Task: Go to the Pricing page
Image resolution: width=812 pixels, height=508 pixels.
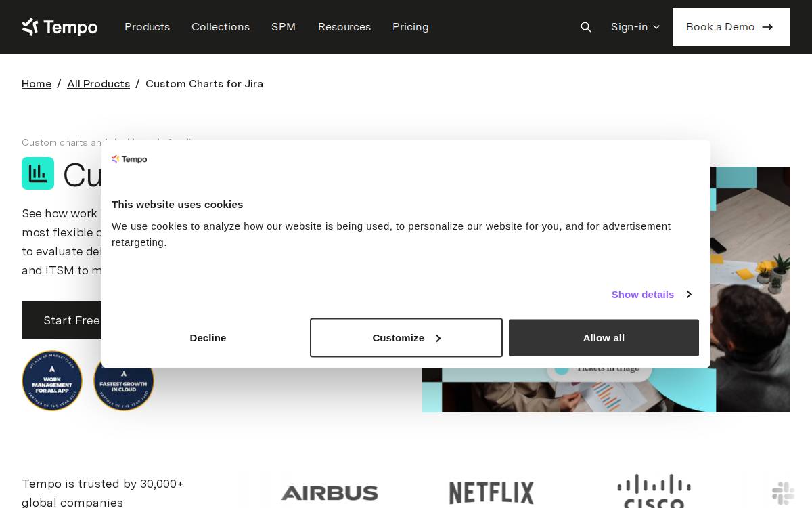Action: pos(411,27)
